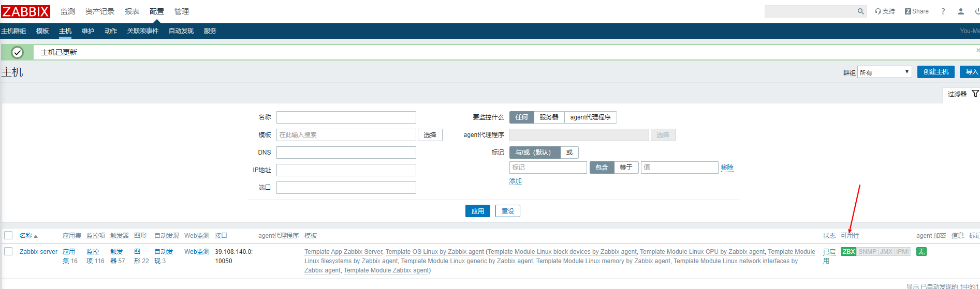Image resolution: width=980 pixels, height=289 pixels.
Task: Open the user profile icon
Action: click(x=960, y=11)
